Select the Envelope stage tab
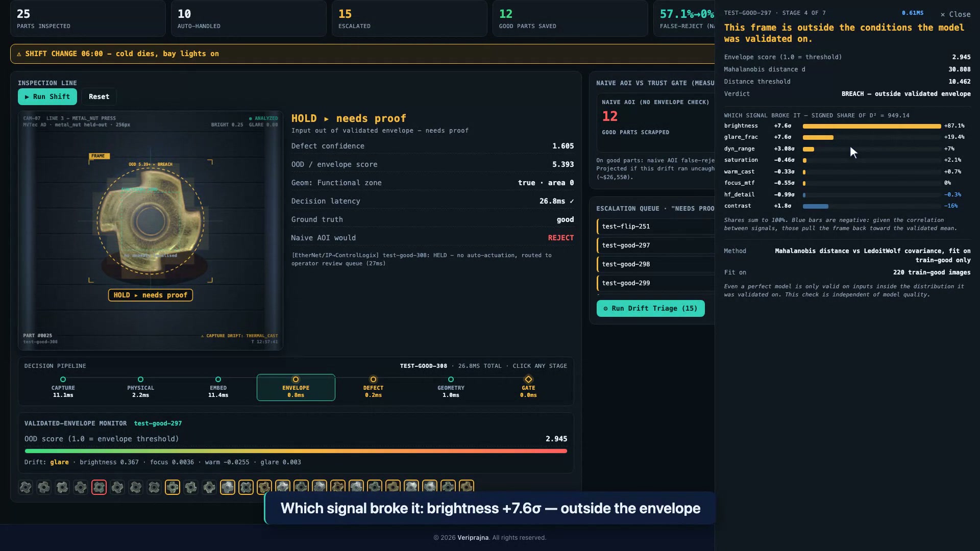The height and width of the screenshot is (551, 980). tap(296, 387)
